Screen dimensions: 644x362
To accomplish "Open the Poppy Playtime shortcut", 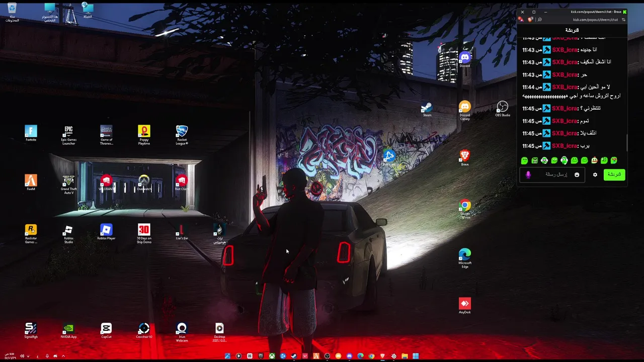I will 144,135.
